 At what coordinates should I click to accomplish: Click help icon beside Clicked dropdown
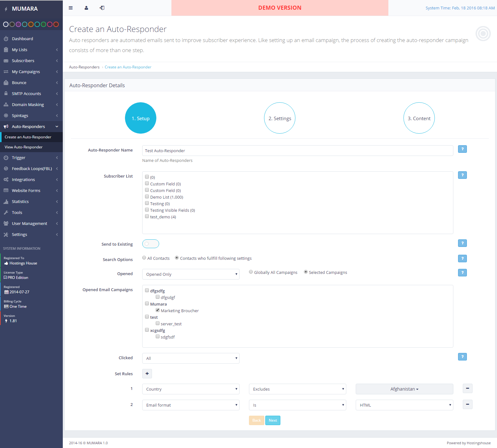pos(462,357)
